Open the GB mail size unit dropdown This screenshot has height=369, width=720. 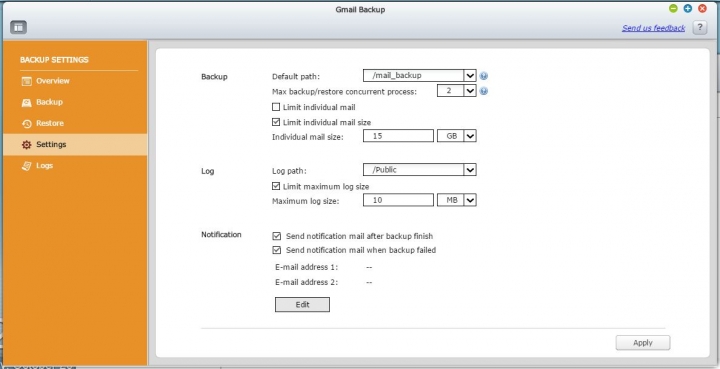click(x=470, y=136)
